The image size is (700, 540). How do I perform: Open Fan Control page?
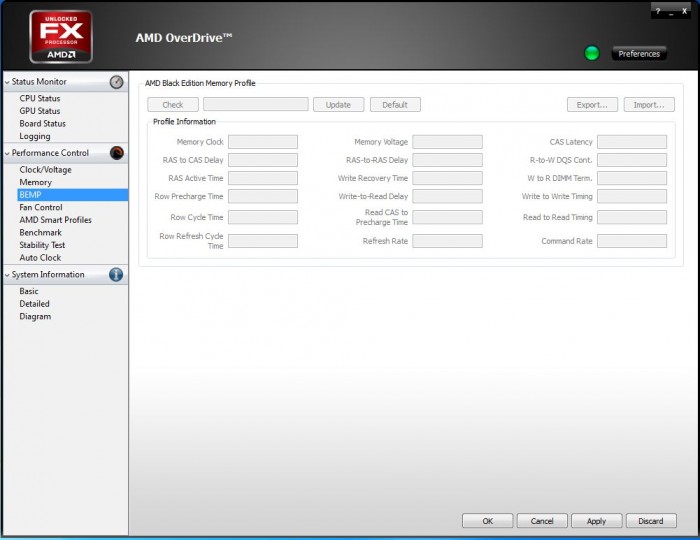[x=41, y=208]
